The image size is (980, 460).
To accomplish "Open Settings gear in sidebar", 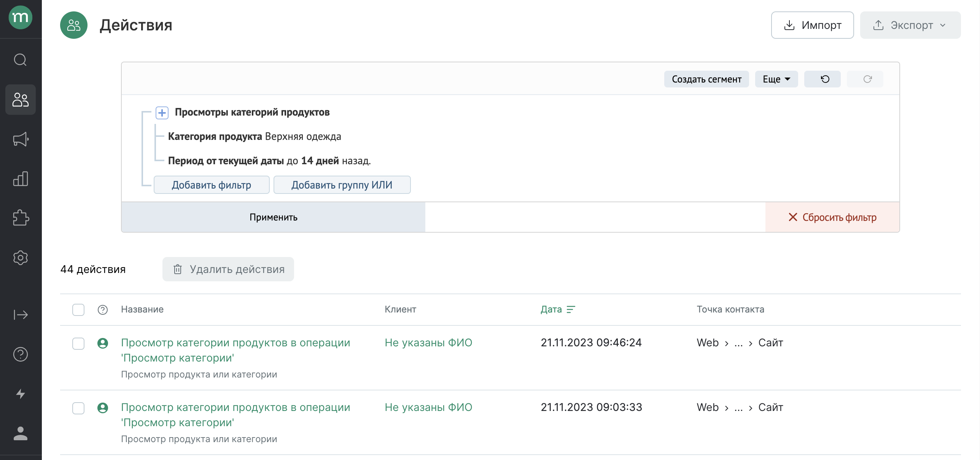I will pyautogui.click(x=21, y=258).
